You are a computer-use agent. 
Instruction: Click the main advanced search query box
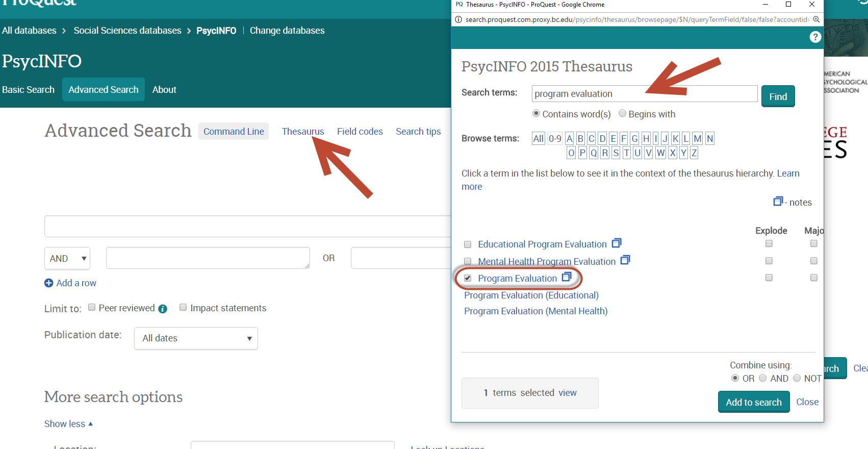(248, 226)
